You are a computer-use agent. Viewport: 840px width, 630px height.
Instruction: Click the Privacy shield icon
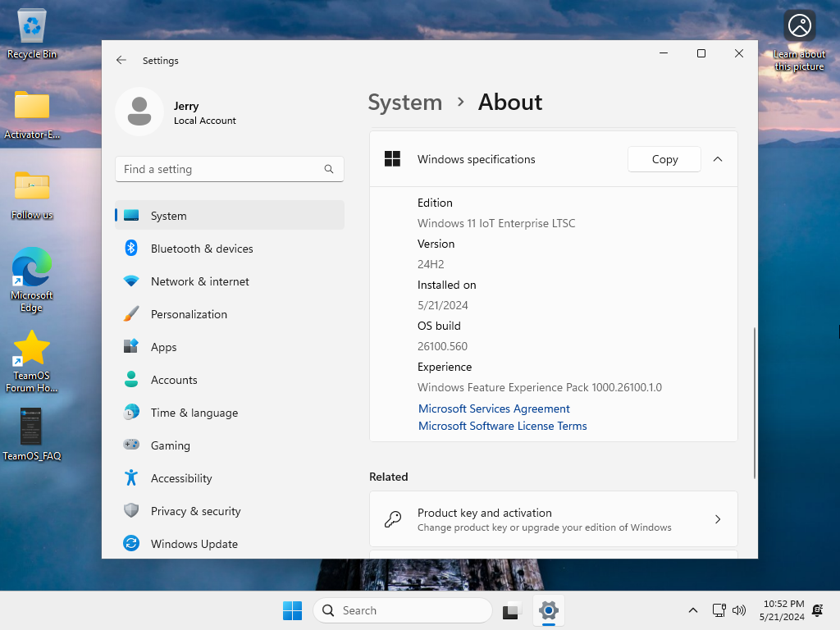(131, 510)
